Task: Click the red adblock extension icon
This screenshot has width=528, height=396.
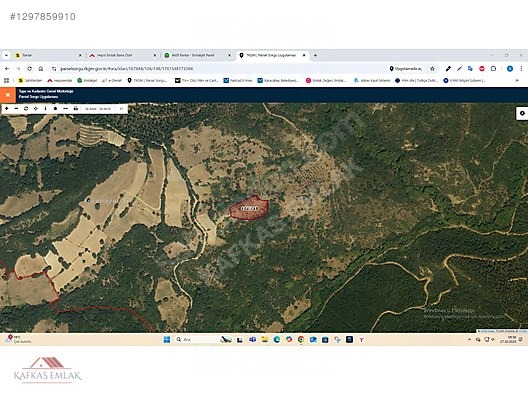Action: (482, 69)
